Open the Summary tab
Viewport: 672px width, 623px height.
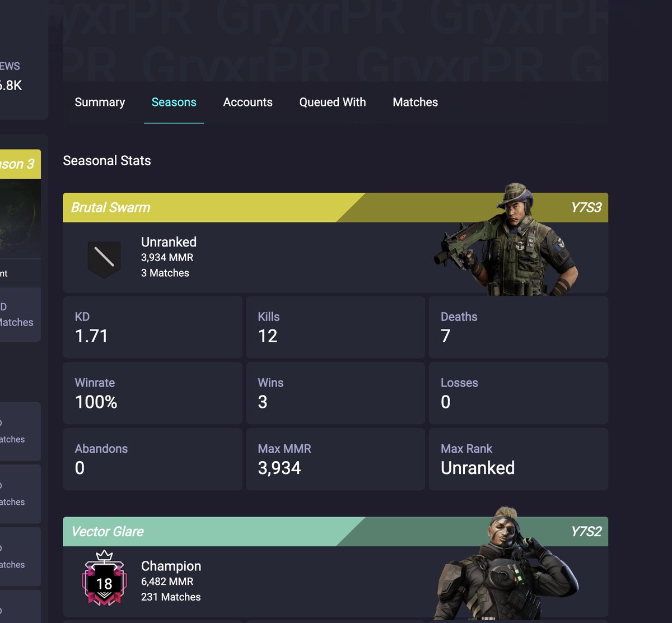click(x=100, y=102)
